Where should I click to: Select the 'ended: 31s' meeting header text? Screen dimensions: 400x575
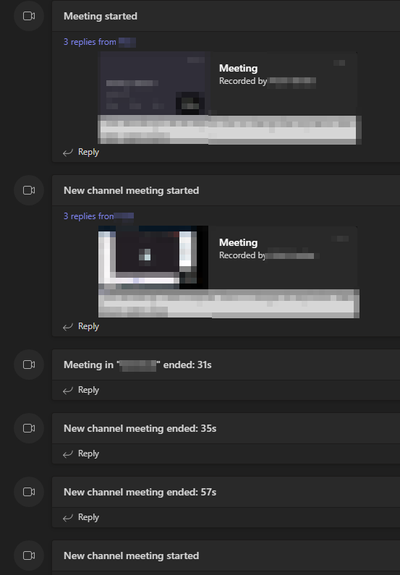tap(137, 365)
